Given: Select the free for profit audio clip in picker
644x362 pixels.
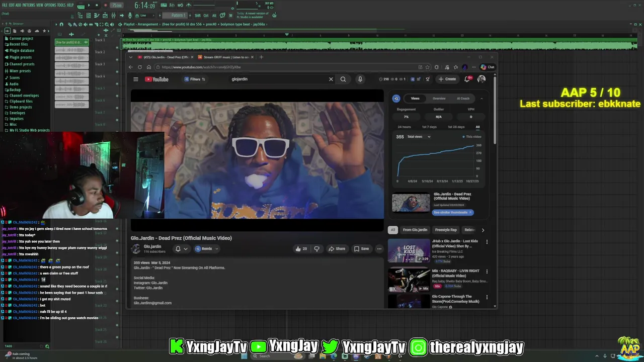Looking at the screenshot, I should (x=71, y=42).
